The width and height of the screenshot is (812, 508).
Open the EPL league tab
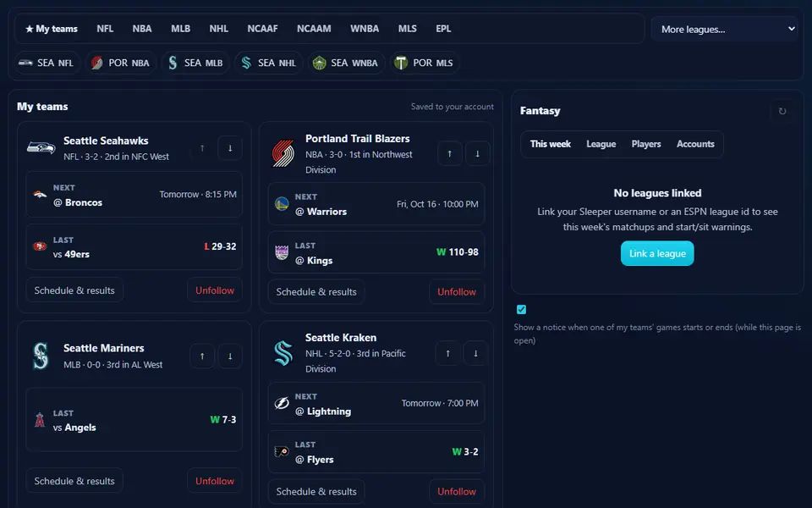pyautogui.click(x=443, y=29)
